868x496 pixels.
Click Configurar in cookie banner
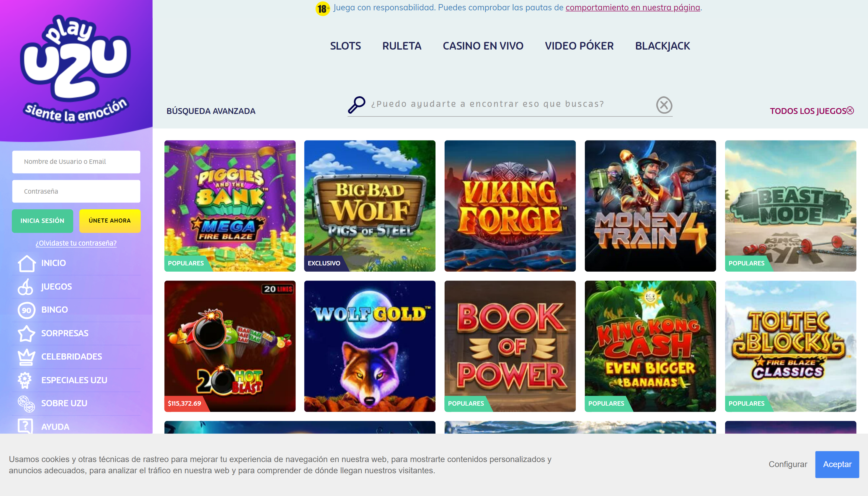[x=788, y=464]
